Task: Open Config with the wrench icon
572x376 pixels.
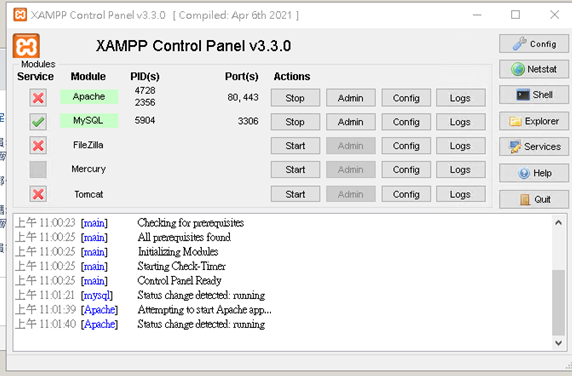Action: pos(534,44)
